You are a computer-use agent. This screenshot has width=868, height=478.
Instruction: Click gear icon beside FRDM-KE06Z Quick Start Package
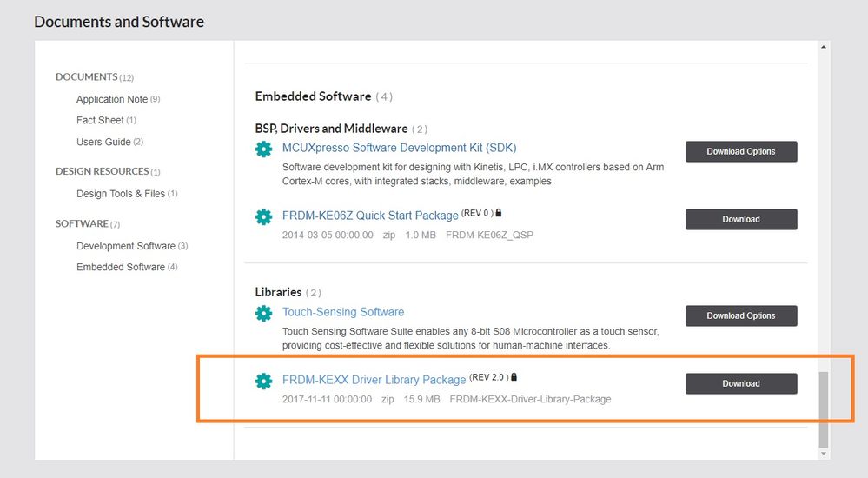pyautogui.click(x=263, y=216)
